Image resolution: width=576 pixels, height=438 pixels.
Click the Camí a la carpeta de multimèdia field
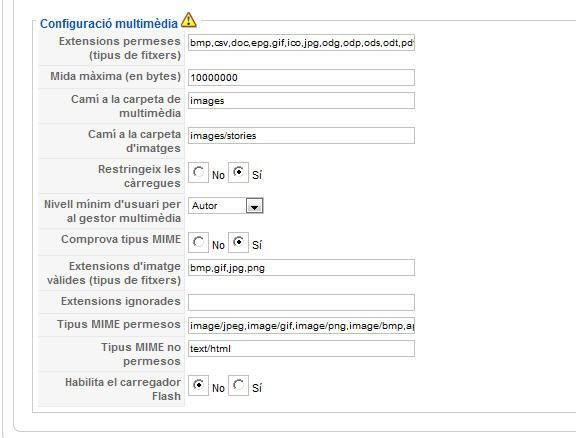[x=301, y=101]
